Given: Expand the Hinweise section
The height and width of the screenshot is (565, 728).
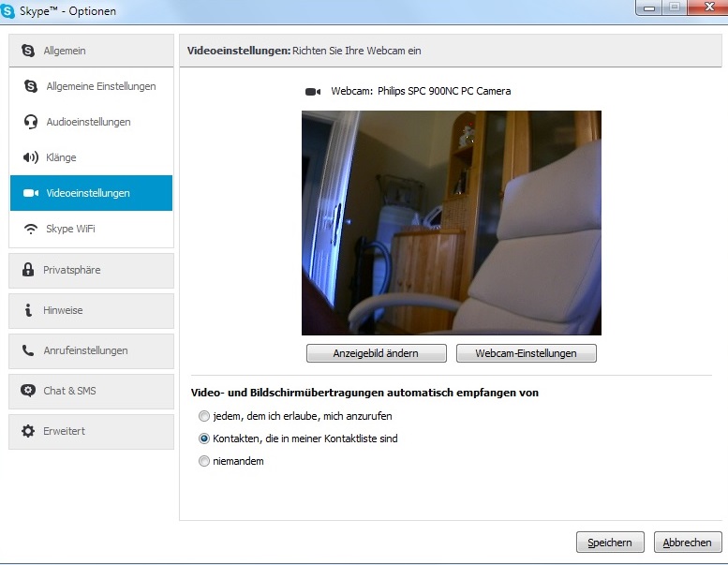Looking at the screenshot, I should (91, 310).
